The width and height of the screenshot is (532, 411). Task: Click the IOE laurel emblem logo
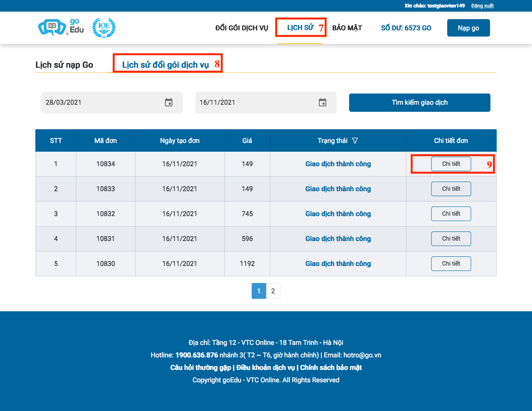coord(104,28)
